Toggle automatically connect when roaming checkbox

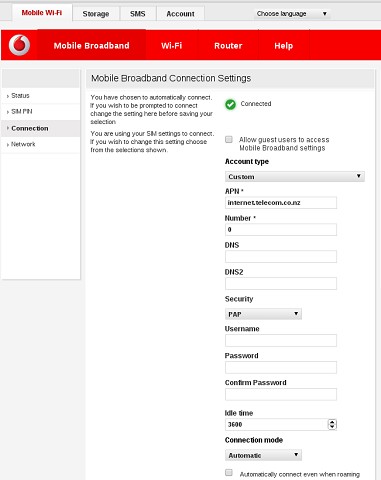229,472
